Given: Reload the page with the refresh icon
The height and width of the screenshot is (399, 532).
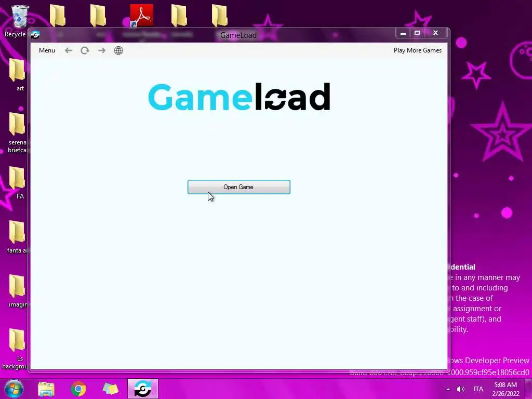Looking at the screenshot, I should [85, 50].
